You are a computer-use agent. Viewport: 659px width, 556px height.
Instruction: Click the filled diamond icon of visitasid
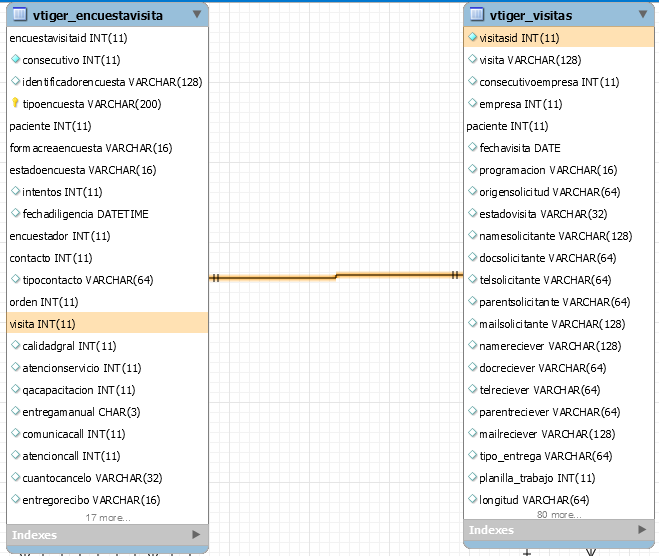click(x=472, y=37)
